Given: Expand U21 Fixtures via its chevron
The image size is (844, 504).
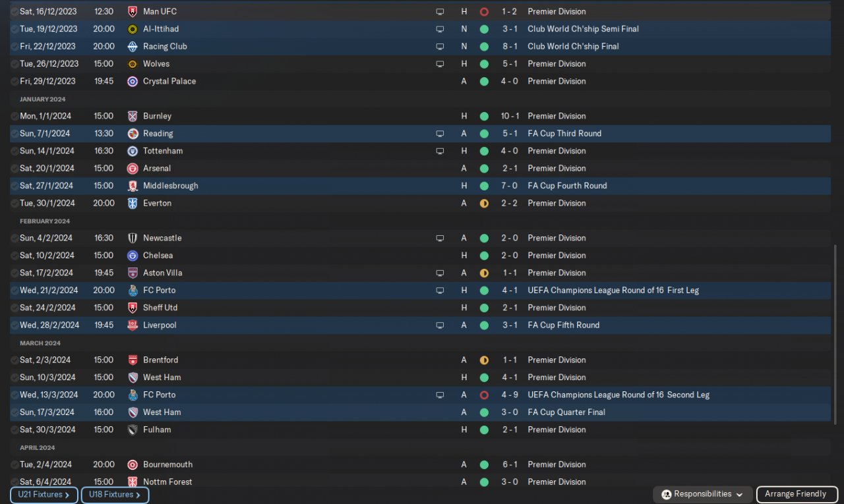Looking at the screenshot, I should (67, 495).
